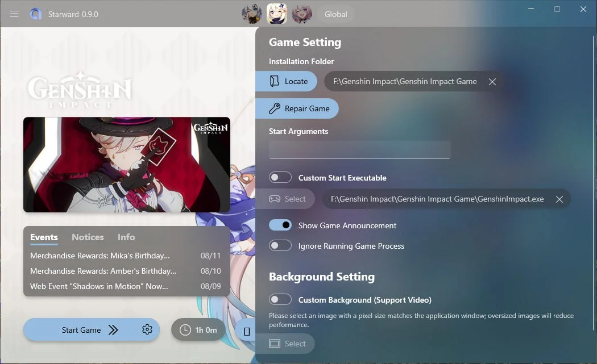This screenshot has width=597, height=364.
Task: Open the hamburger navigation menu
Action: 14,14
